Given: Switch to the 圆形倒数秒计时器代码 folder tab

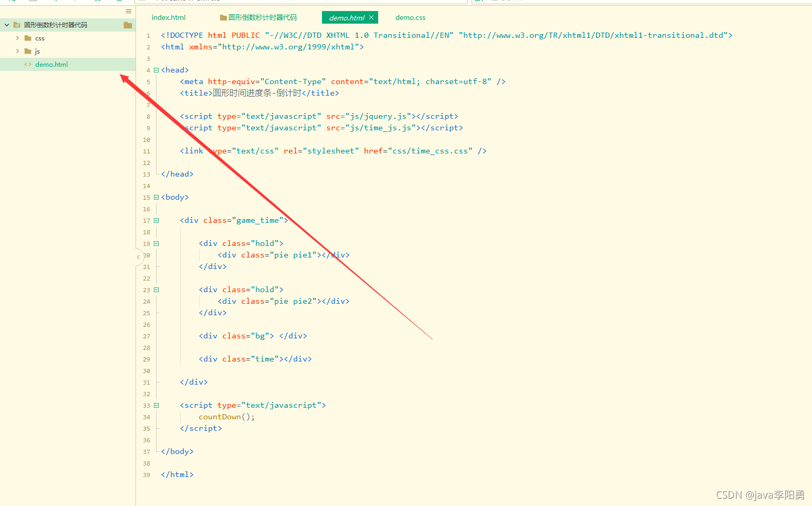Looking at the screenshot, I should [258, 17].
